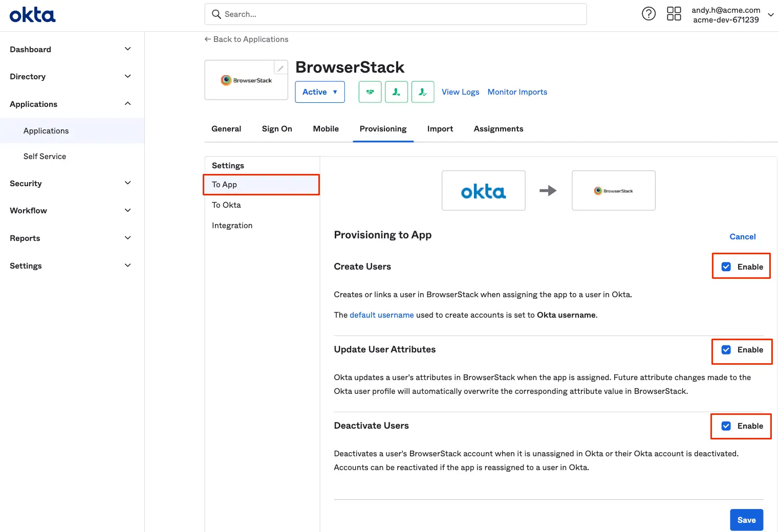Click the user with arrow icon button
Image resolution: width=779 pixels, height=532 pixels.
pyautogui.click(x=396, y=92)
